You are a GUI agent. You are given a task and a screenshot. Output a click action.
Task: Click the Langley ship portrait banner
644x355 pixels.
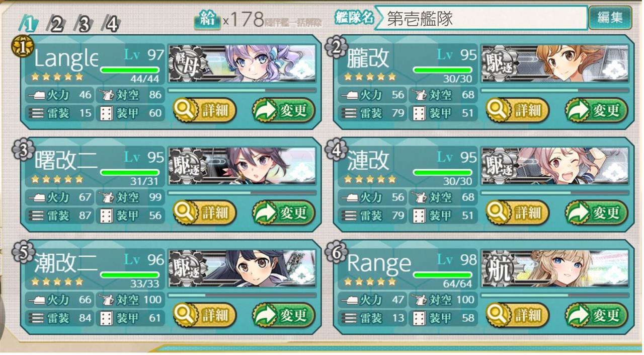[243, 64]
